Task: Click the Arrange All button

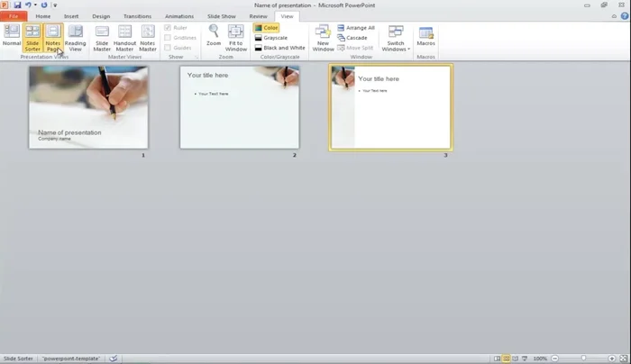Action: coord(356,28)
